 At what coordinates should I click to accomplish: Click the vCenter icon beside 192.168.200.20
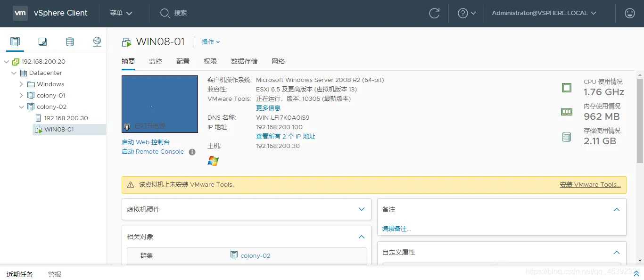16,62
